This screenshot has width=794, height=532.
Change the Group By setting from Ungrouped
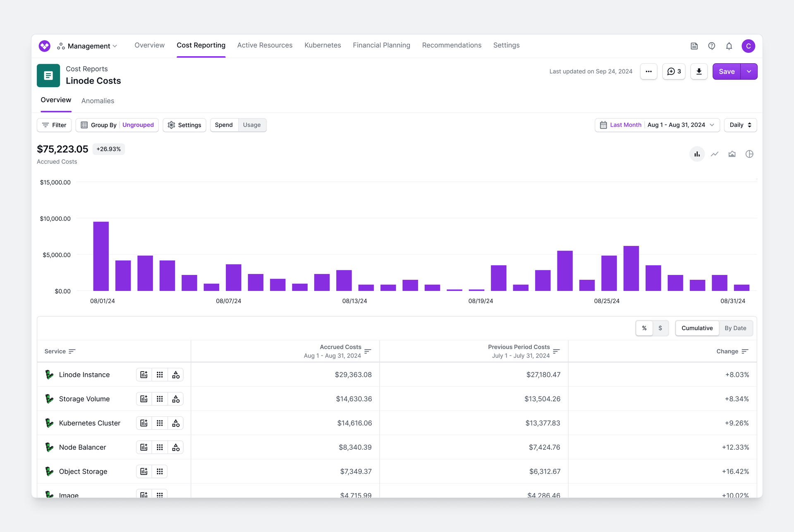(x=138, y=125)
